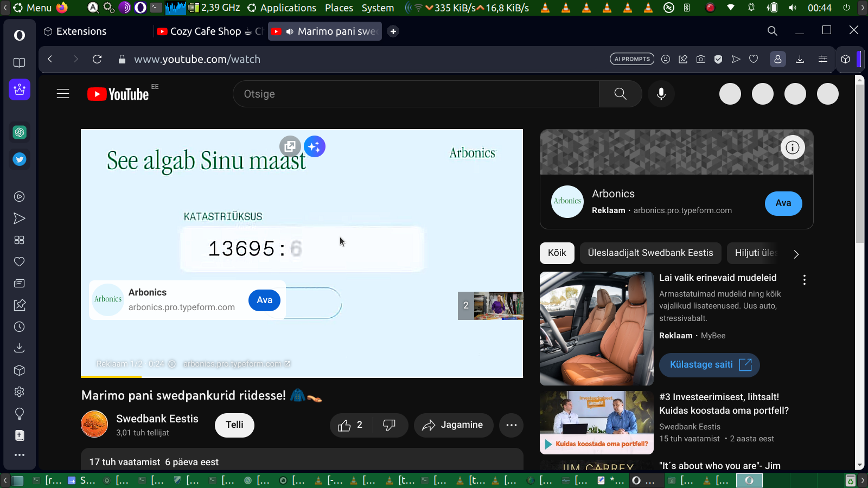
Task: Click the panel volume speaker icon
Action: [x=793, y=8]
